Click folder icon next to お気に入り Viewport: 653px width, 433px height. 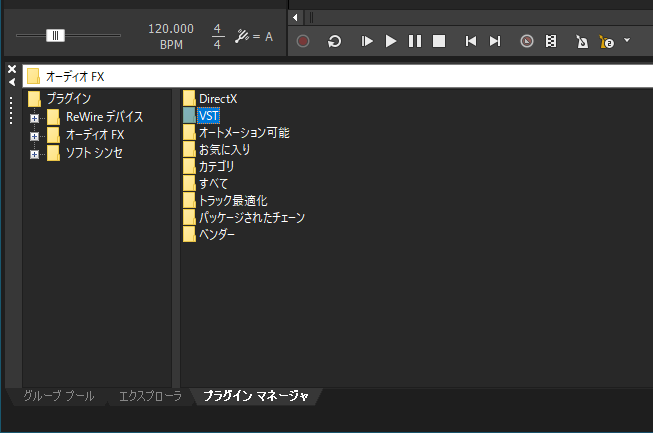[189, 149]
